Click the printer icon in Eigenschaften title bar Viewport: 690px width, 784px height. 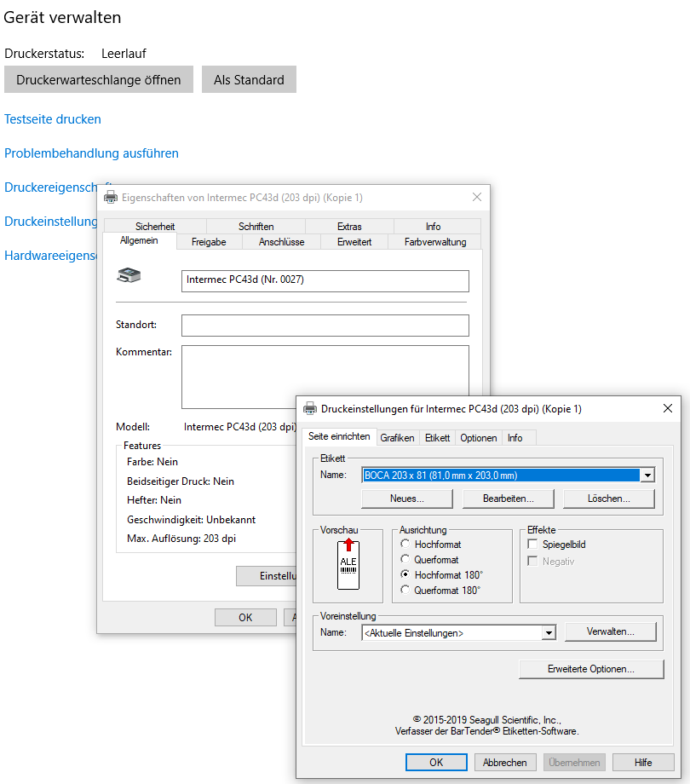click(x=111, y=198)
